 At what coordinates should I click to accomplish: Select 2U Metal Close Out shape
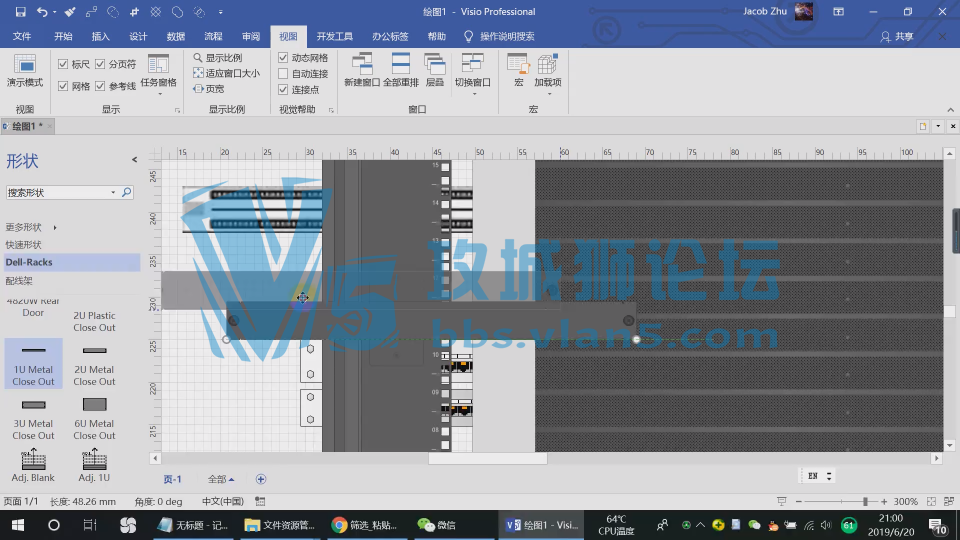[x=94, y=364]
